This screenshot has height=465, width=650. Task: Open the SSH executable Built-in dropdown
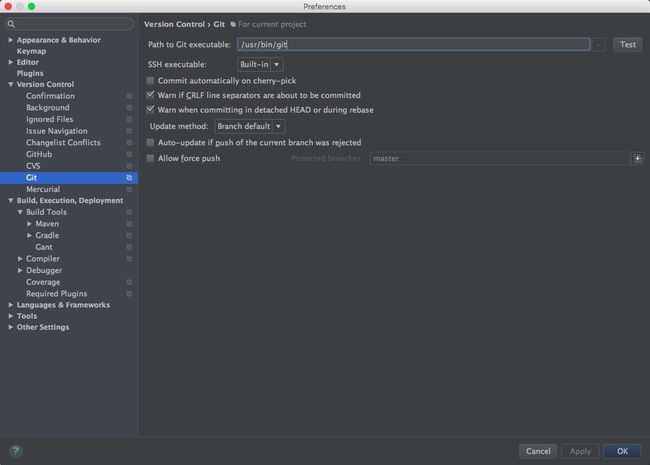click(x=260, y=65)
